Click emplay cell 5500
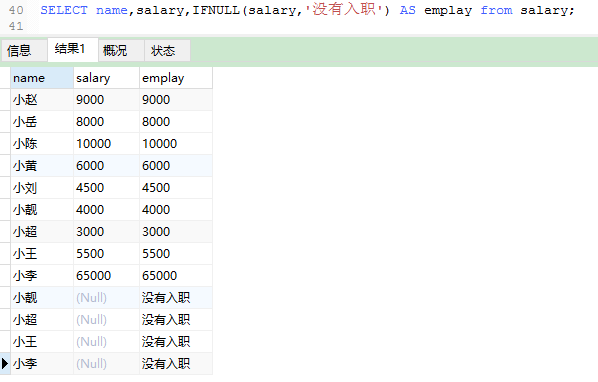This screenshot has height=382, width=598. tap(176, 254)
